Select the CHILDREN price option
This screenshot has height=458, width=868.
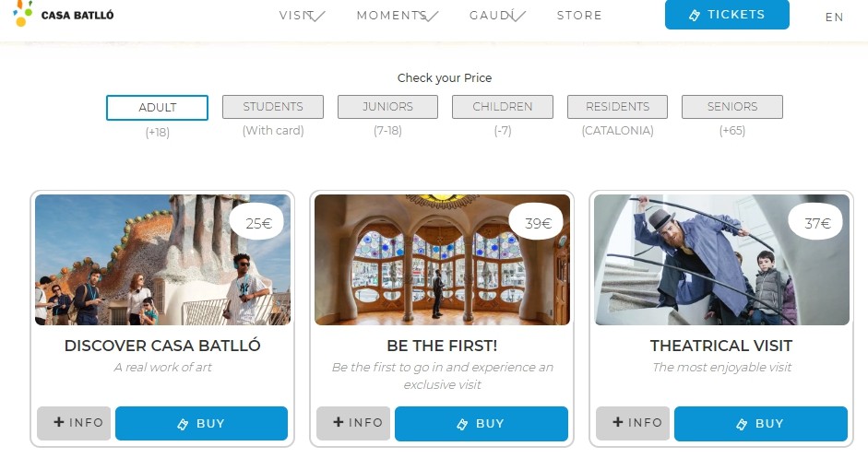[502, 107]
